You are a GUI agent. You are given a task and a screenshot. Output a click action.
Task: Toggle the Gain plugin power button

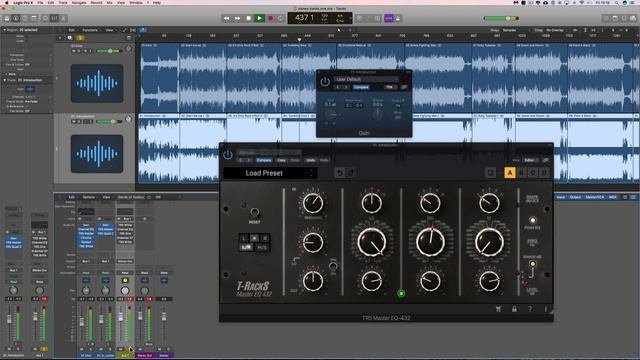(325, 82)
